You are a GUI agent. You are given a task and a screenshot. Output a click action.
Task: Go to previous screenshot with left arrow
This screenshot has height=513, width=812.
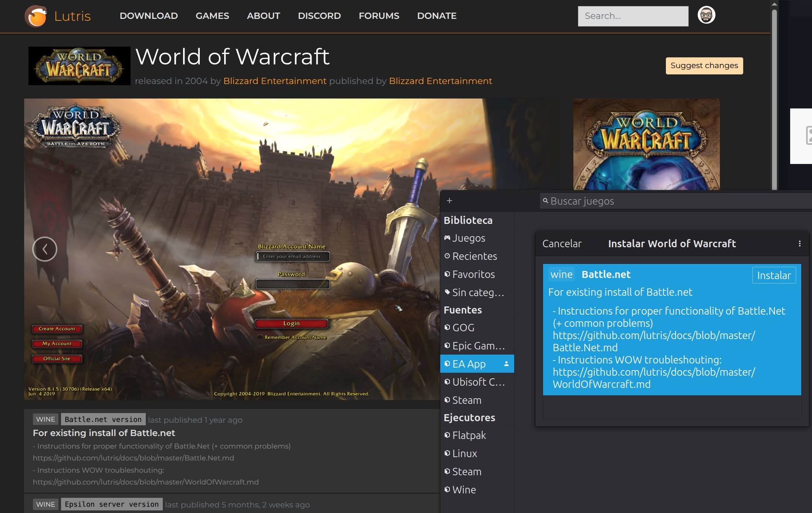click(45, 249)
